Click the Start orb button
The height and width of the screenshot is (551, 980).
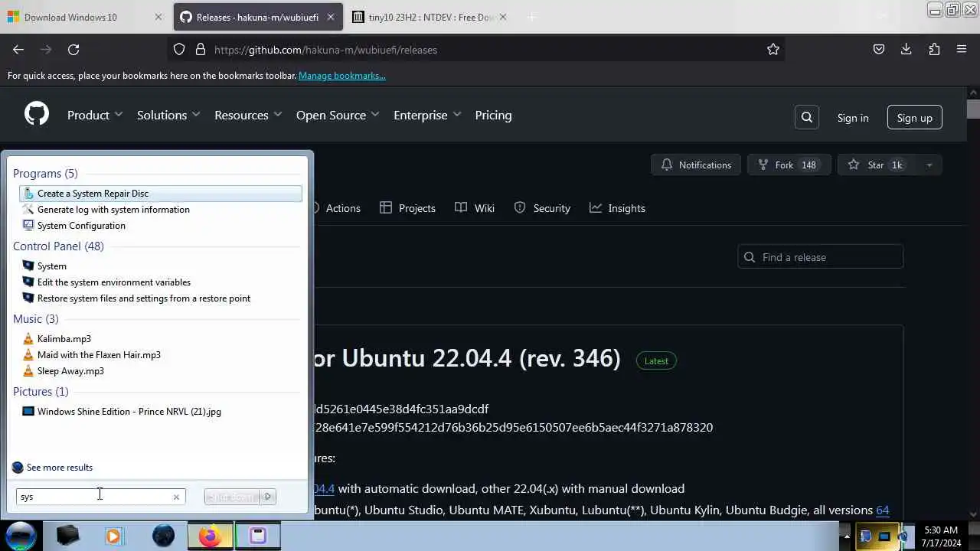pos(21,536)
